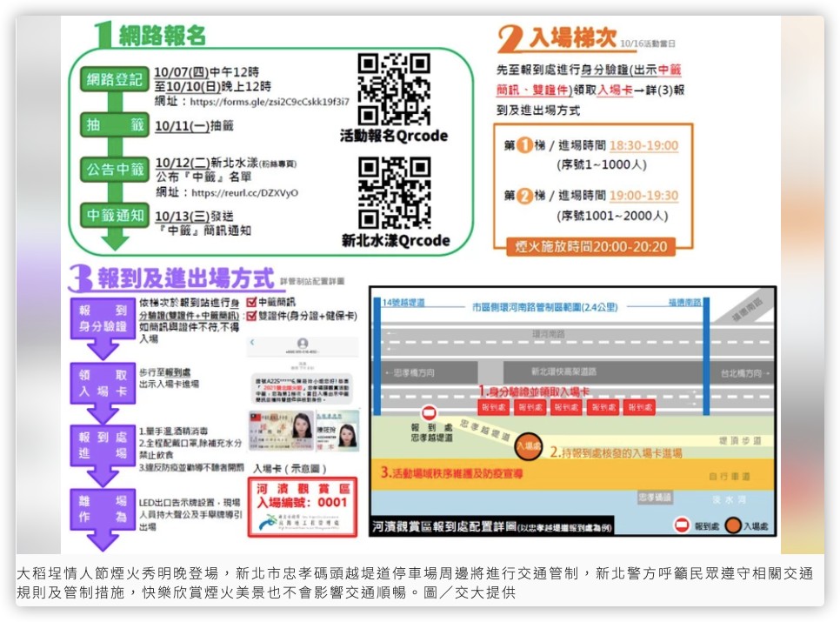Click the orange 煙火施放時間 20:00-20:20 bar
Image resolution: width=840 pixels, height=622 pixels.
pos(592,247)
